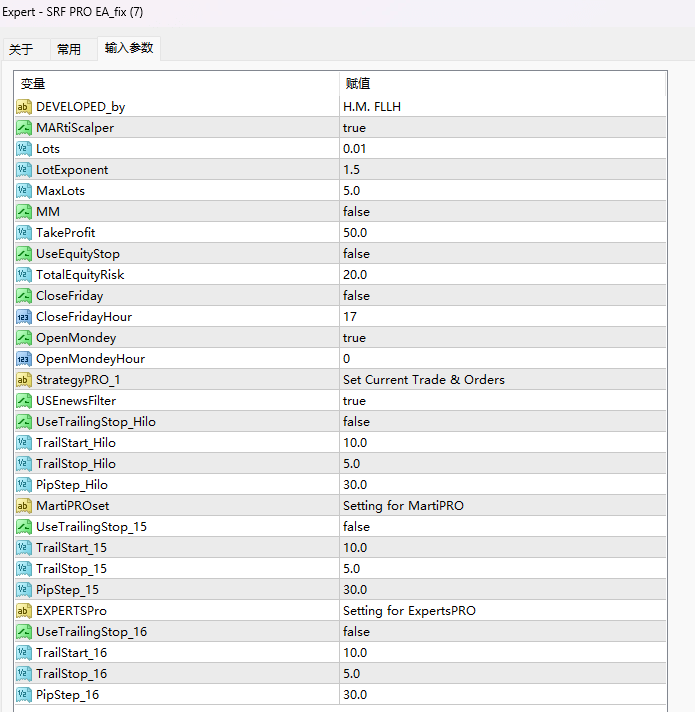This screenshot has height=712, width=695.
Task: Click the bool icon beside UseTrailingStop_Hilo
Action: [24, 422]
